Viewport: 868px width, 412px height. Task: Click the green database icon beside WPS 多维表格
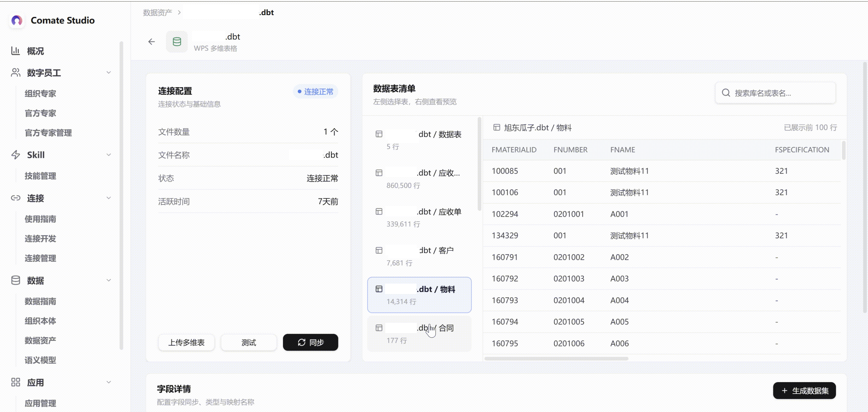point(177,41)
